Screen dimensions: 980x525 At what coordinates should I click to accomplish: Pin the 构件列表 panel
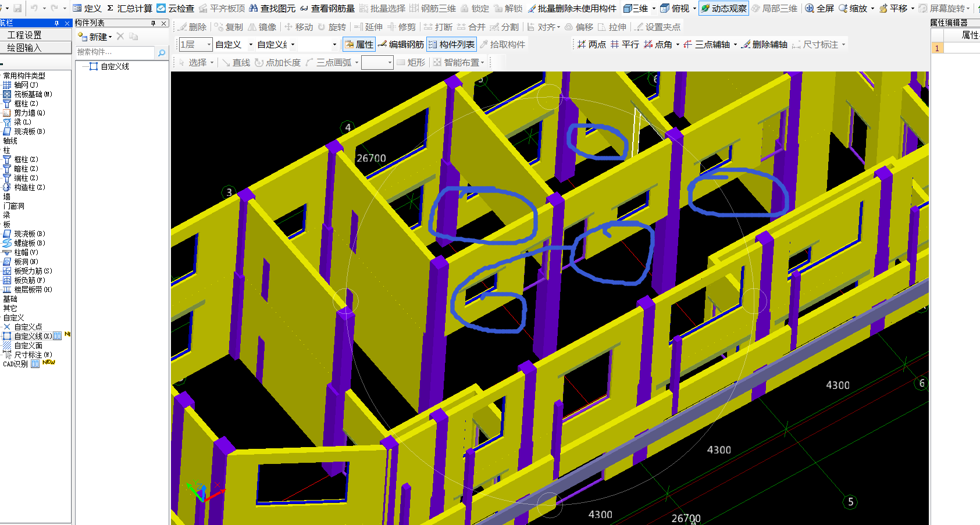(x=153, y=23)
